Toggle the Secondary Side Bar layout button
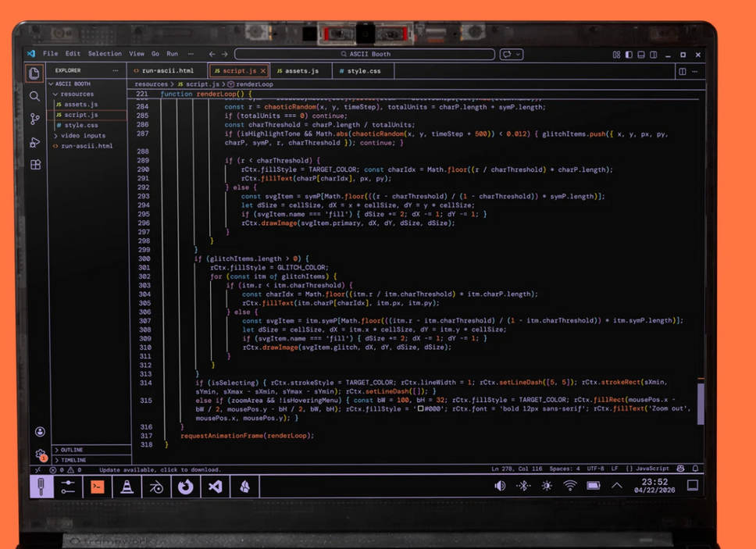756x549 pixels. 654,55
